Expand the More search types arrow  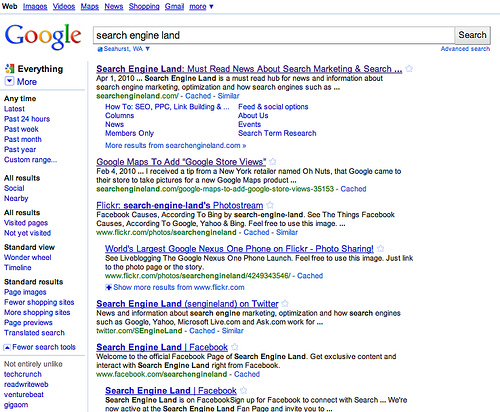[9, 81]
